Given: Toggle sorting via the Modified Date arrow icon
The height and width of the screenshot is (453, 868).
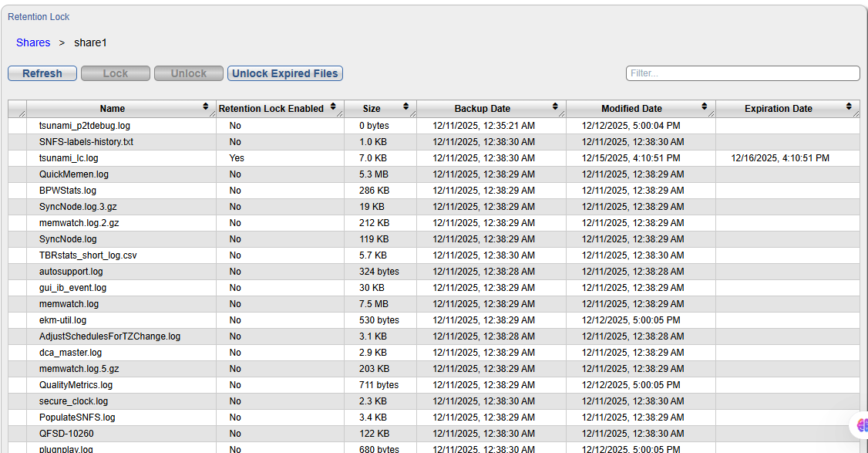Looking at the screenshot, I should tap(705, 106).
